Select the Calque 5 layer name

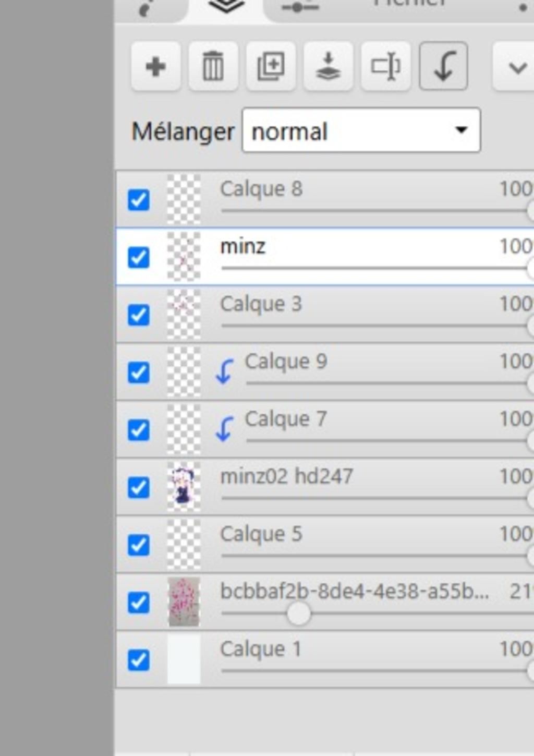click(261, 534)
